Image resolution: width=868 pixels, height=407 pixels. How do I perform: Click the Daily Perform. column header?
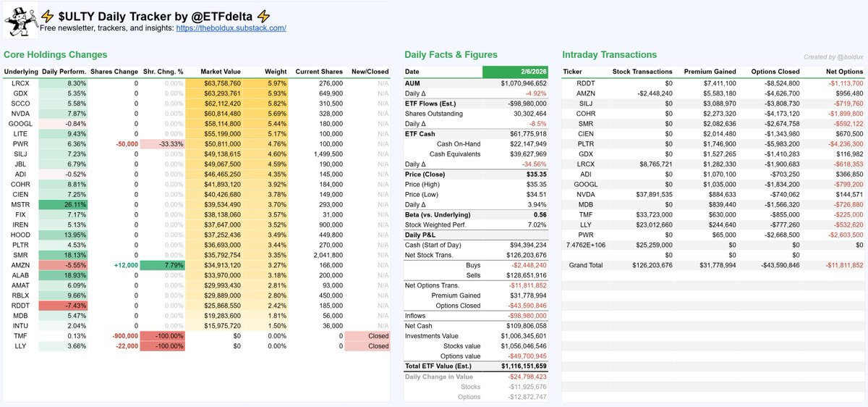(64, 72)
